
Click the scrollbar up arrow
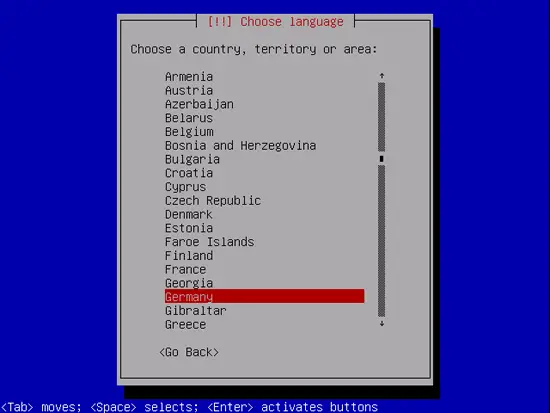382,76
